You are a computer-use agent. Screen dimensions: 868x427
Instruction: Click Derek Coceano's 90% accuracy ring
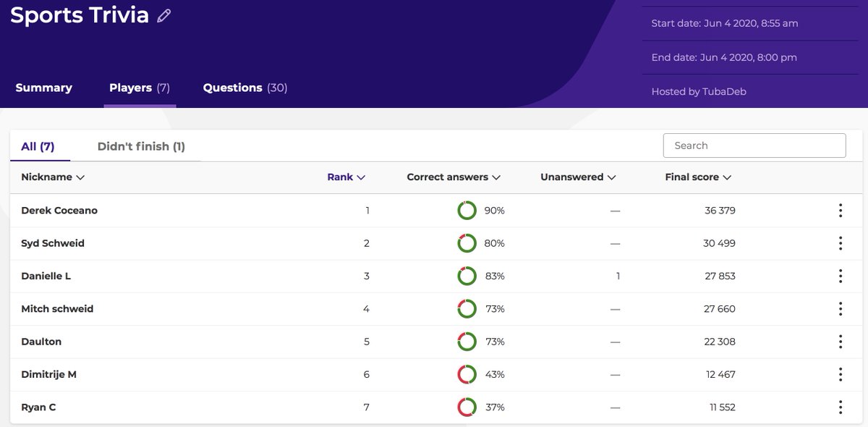[467, 211]
